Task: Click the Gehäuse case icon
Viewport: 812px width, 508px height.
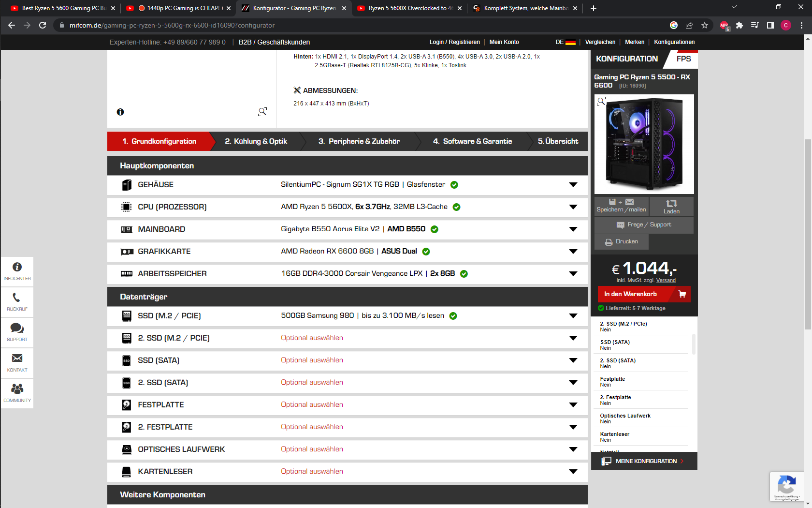Action: click(x=127, y=185)
